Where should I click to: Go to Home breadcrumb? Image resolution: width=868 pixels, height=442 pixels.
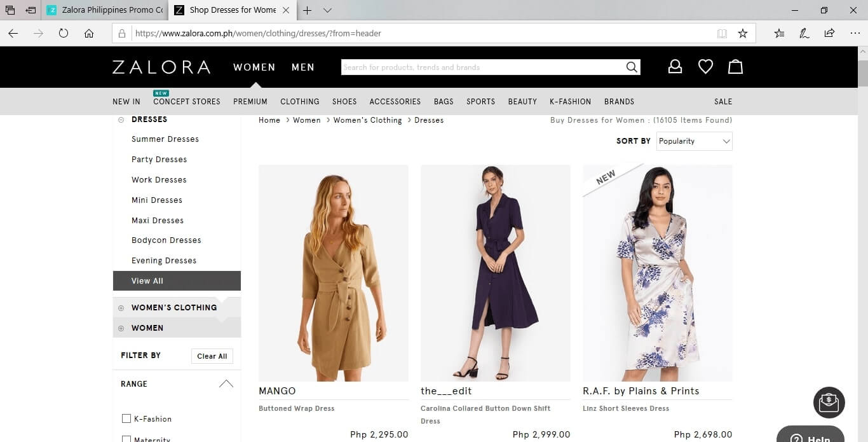(269, 120)
